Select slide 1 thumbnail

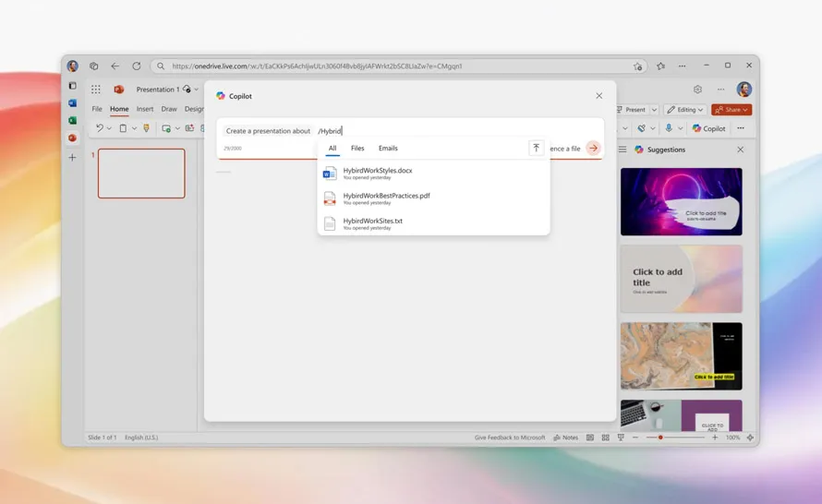[141, 174]
